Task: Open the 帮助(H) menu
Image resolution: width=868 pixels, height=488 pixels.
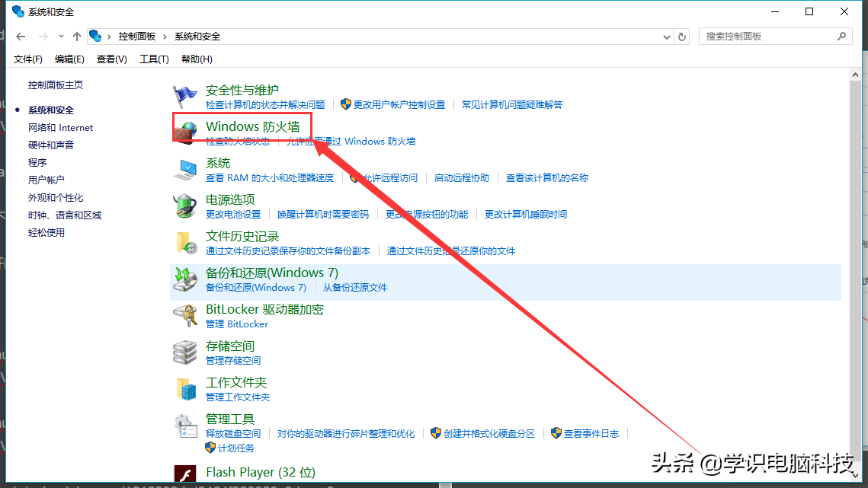Action: coord(197,59)
